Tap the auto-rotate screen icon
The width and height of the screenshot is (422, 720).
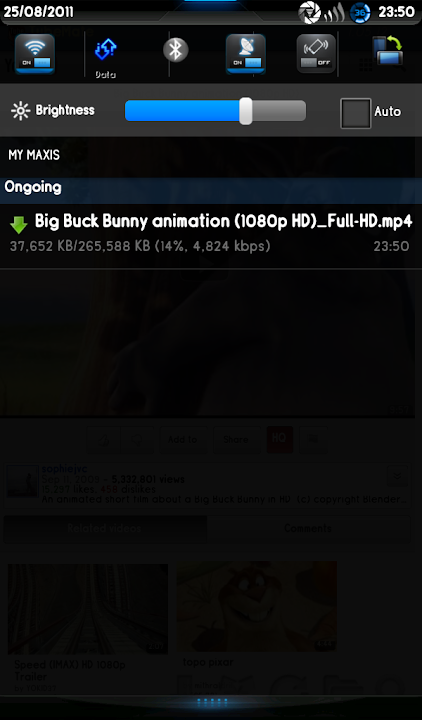[x=388, y=51]
